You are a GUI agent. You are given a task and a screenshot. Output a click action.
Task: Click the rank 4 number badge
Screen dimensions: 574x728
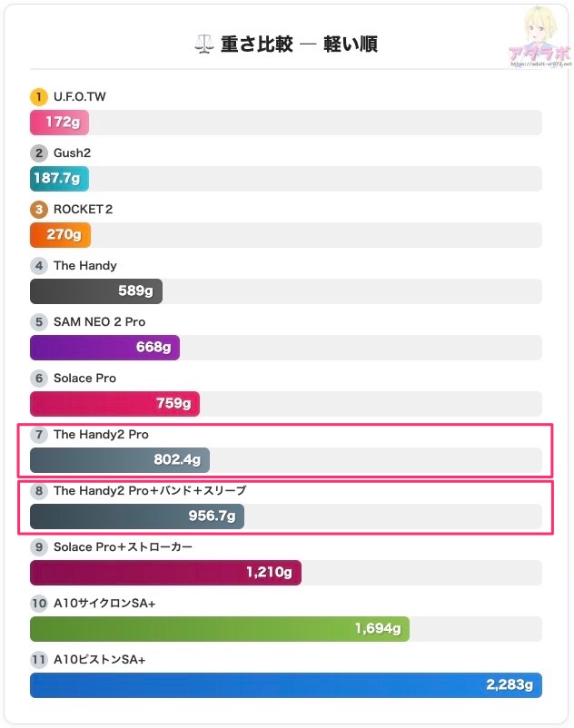coord(38,265)
